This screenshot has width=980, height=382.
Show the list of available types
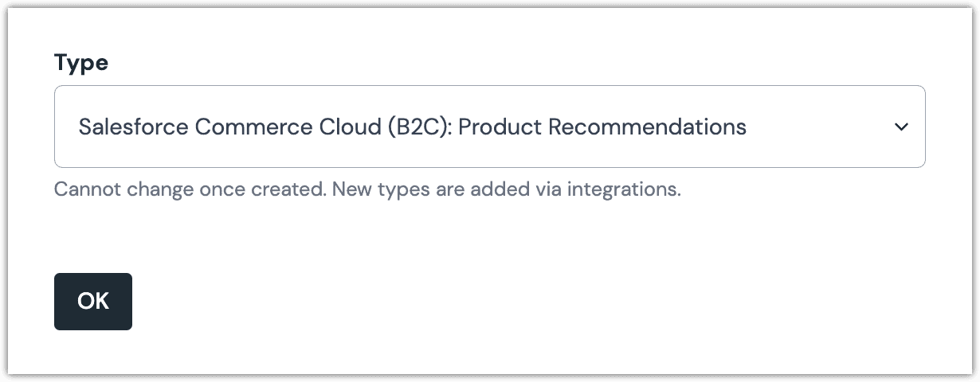click(x=489, y=127)
